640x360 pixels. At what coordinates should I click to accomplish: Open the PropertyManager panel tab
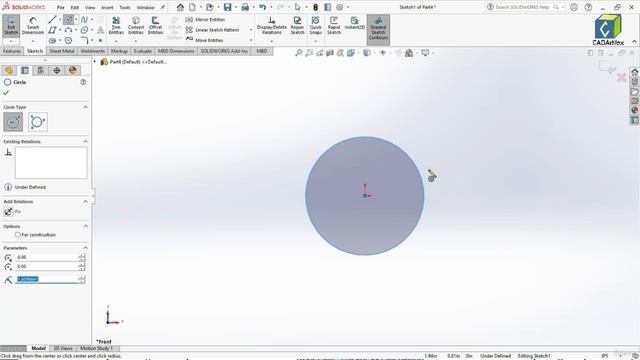25,70
